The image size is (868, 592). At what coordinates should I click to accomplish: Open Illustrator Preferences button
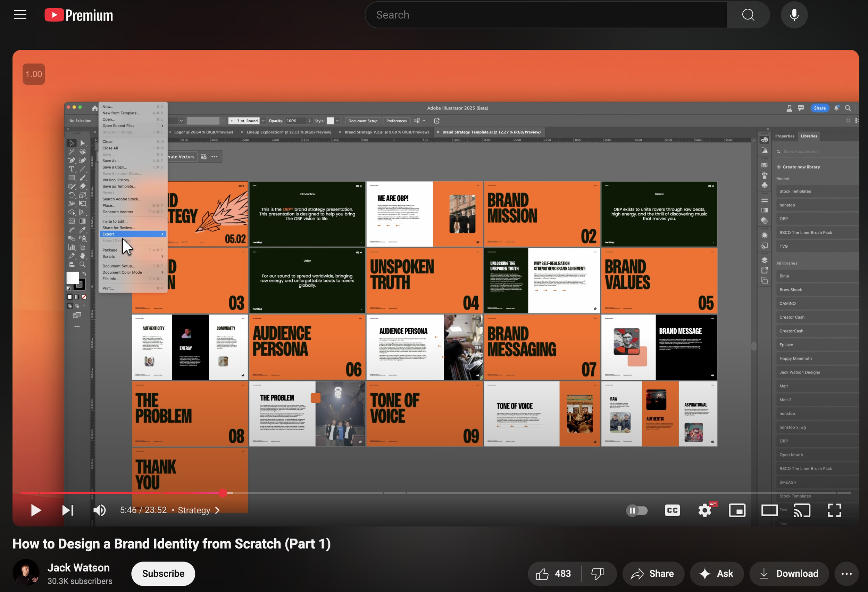(x=396, y=121)
